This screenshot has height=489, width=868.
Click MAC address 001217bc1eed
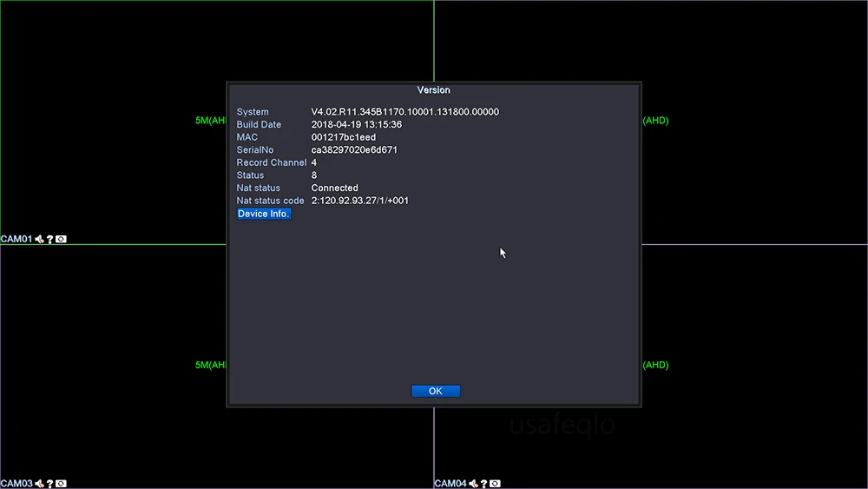pos(343,137)
